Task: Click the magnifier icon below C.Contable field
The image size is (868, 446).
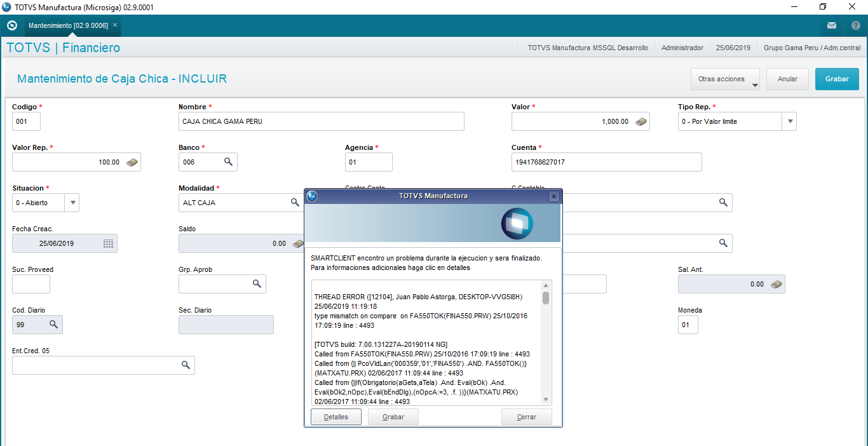Action: tap(723, 243)
